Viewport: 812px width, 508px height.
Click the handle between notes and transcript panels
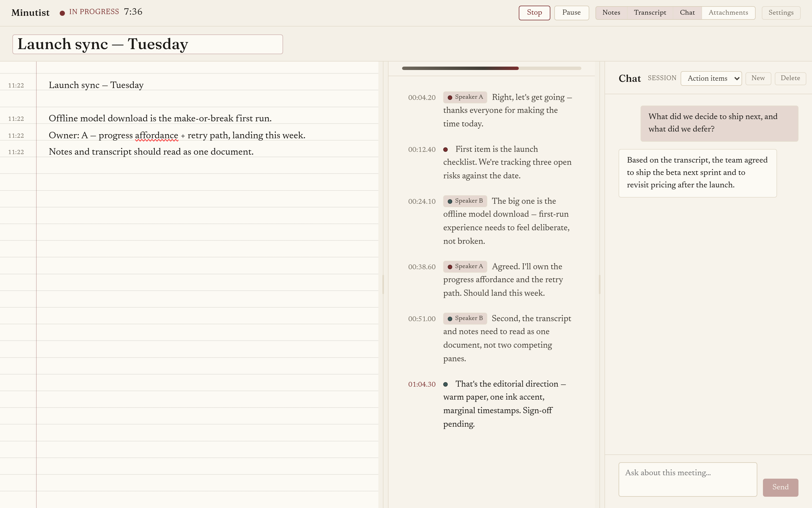pos(383,284)
